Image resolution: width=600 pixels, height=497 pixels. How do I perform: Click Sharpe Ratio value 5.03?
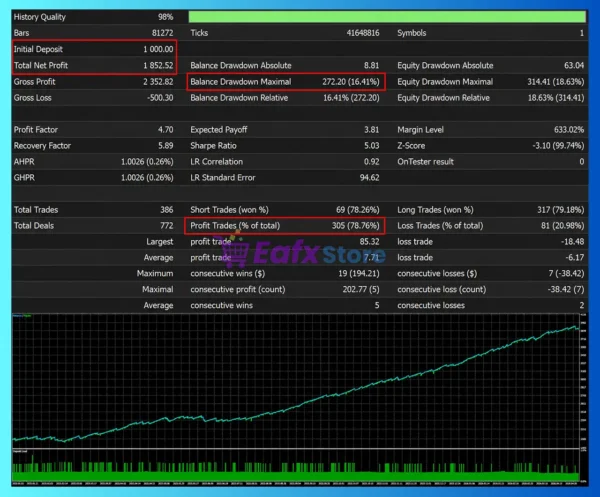[371, 146]
